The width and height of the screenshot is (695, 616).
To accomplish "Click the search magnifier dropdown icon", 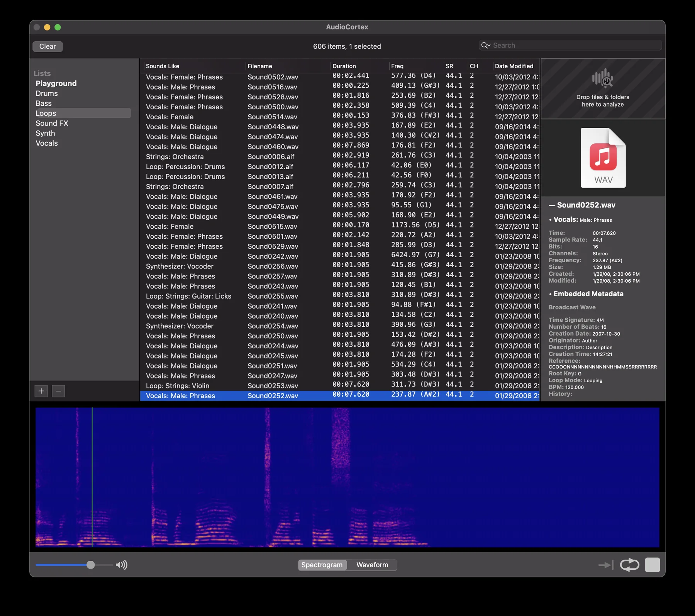I will (x=485, y=45).
